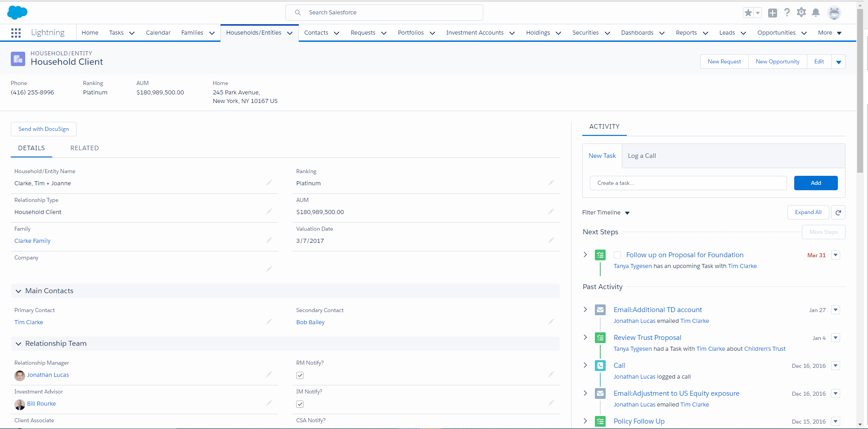
Task: Click the task icon for Review Trust Proposal
Action: tap(600, 338)
